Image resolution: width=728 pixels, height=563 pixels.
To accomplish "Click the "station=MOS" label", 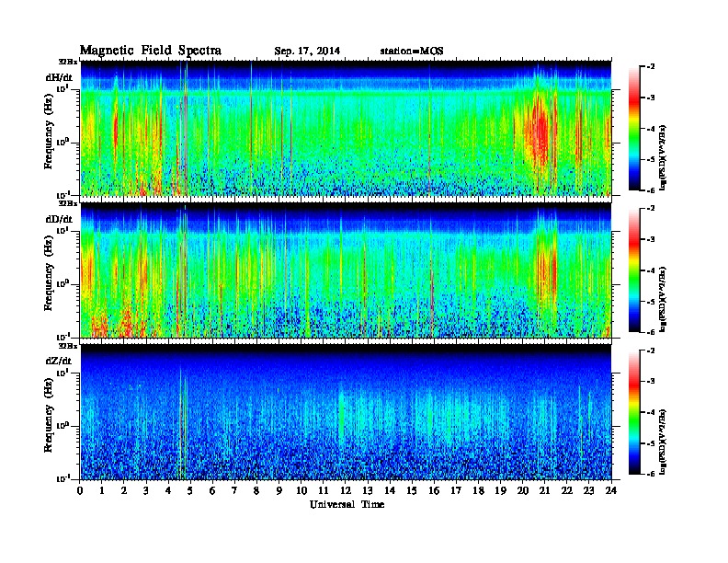I will tap(412, 52).
